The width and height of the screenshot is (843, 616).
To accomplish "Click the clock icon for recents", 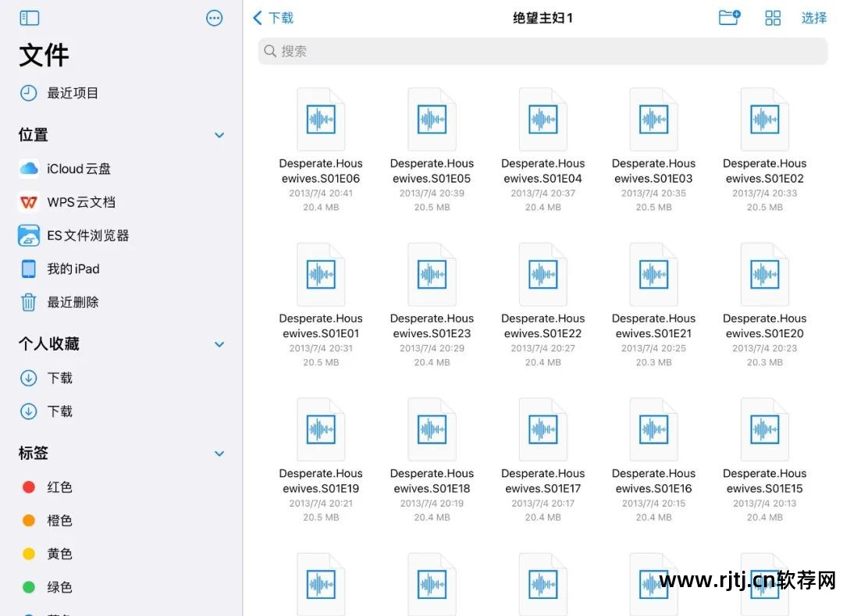I will [x=29, y=93].
